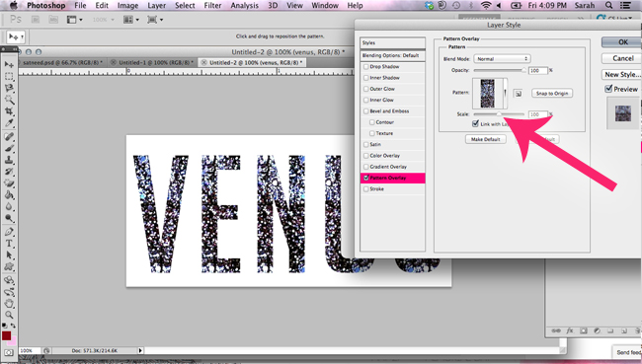Enable the Inner Shadow checkbox
This screenshot has width=642, height=364.
click(366, 78)
